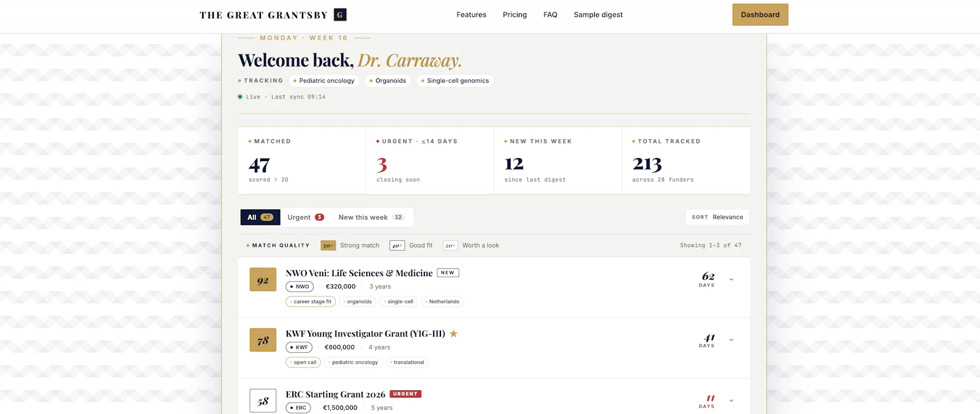980x414 pixels.
Task: Open the Sample digest nav link
Action: pos(598,15)
